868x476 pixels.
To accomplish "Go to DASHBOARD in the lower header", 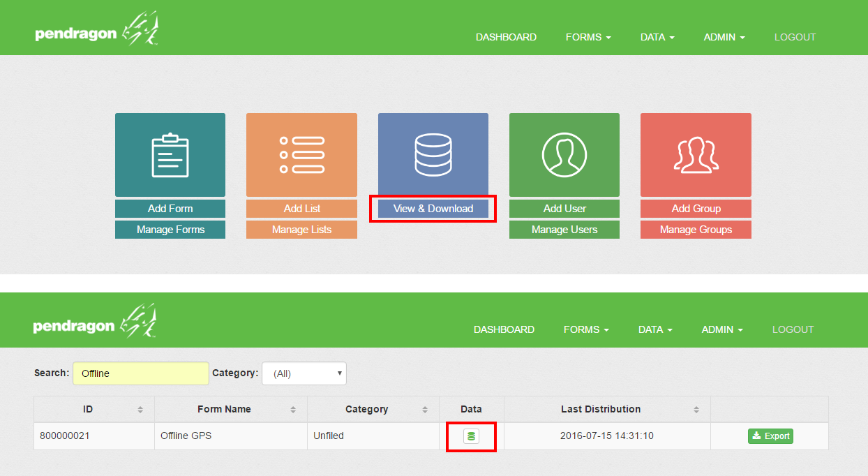I will pyautogui.click(x=504, y=329).
